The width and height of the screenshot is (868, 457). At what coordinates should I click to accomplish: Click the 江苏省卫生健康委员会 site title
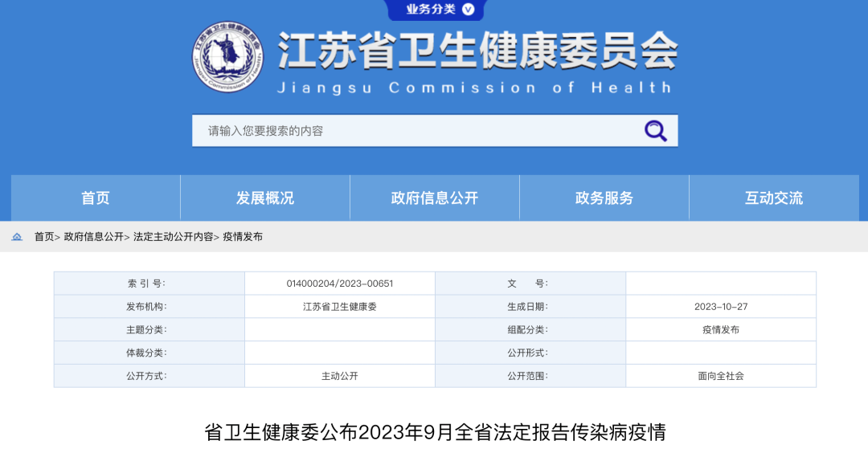(477, 51)
